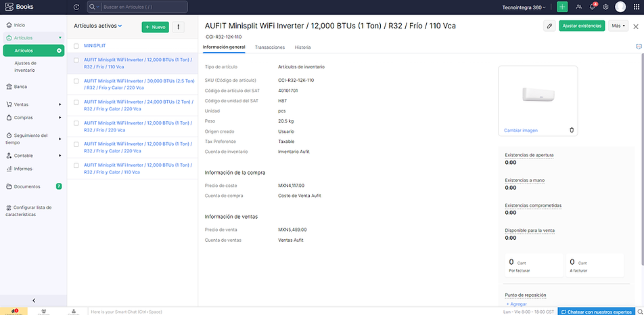This screenshot has height=315, width=644.
Task: Open the MINISPLIT item link
Action: coord(95,45)
